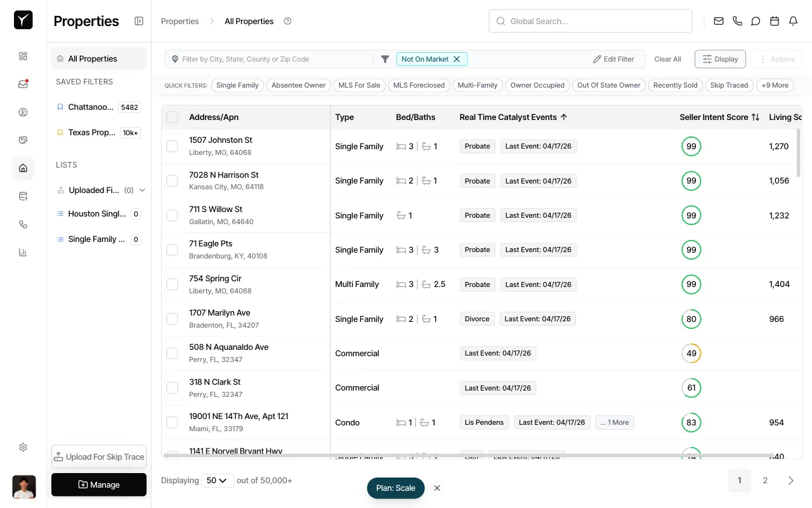Select the checkbox for 1507 Johnston St
Image resolution: width=812 pixels, height=508 pixels.
(172, 146)
